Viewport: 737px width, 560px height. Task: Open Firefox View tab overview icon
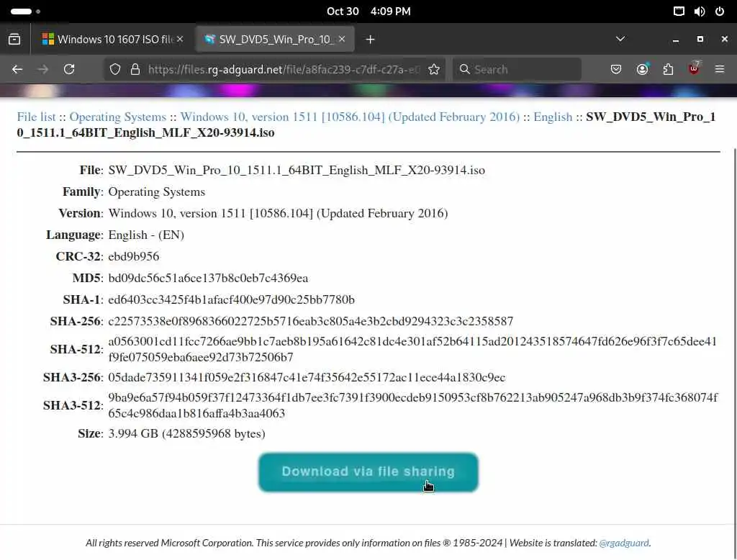click(x=14, y=40)
